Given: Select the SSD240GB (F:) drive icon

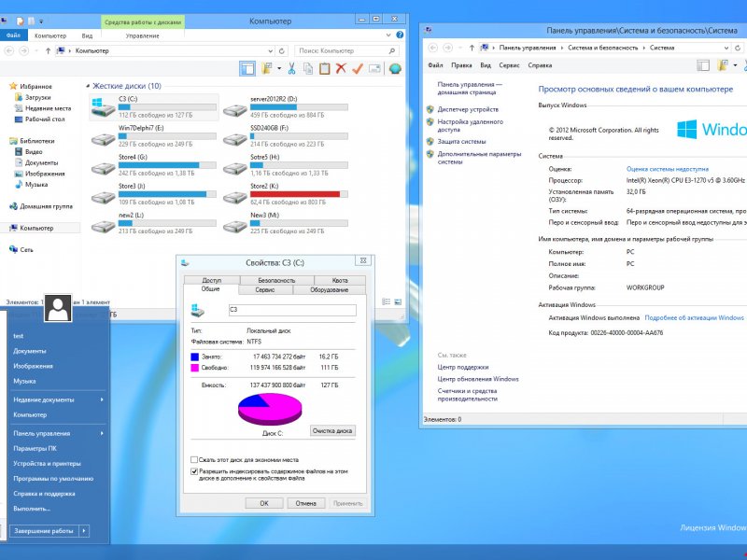Looking at the screenshot, I should (235, 139).
